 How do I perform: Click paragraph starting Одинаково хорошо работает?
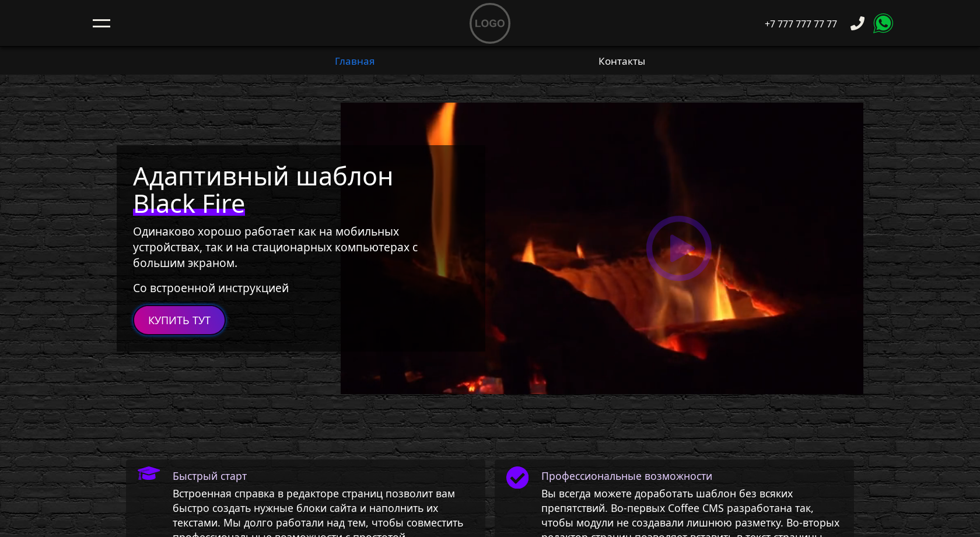tap(275, 247)
